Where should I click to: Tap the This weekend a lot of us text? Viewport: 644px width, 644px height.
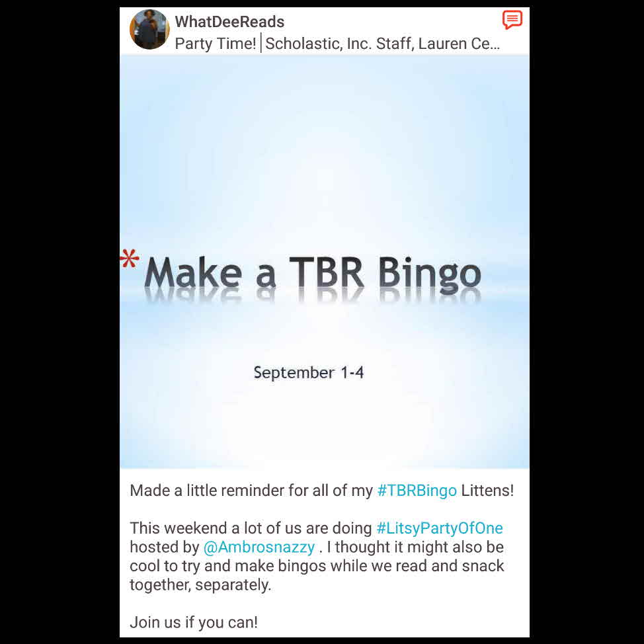pyautogui.click(x=251, y=528)
